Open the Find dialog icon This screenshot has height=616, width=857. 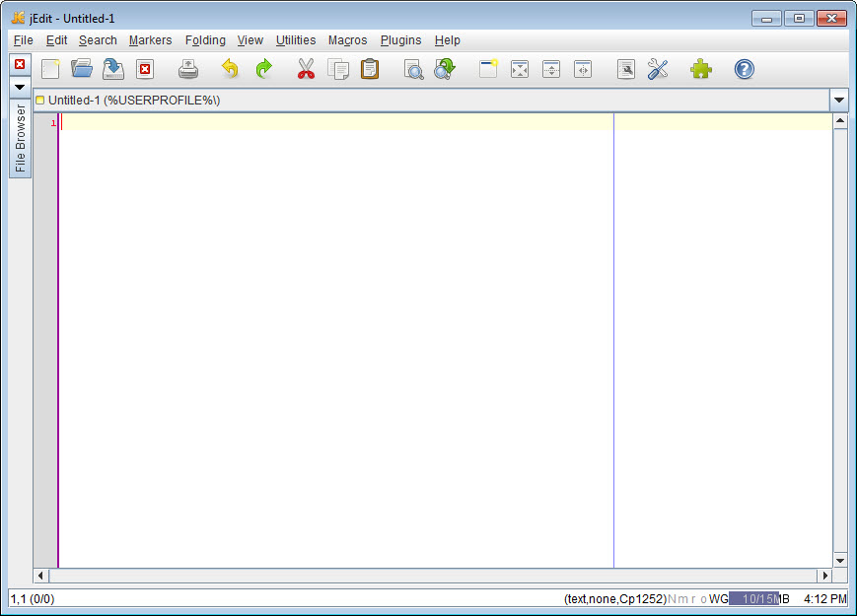[x=413, y=69]
